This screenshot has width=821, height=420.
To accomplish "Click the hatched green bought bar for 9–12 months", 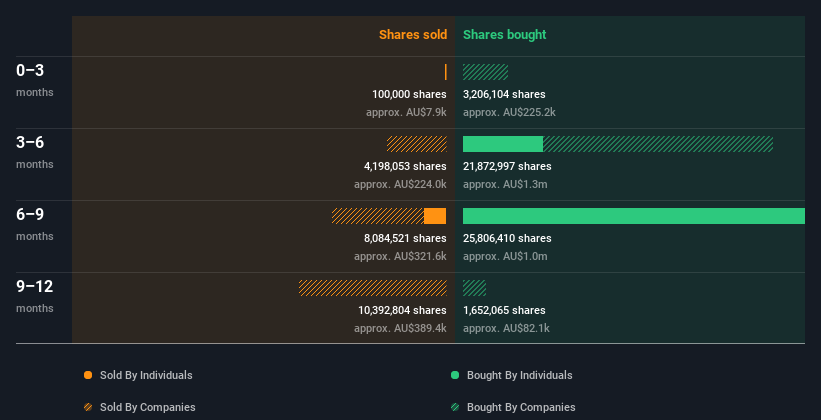I will pyautogui.click(x=474, y=288).
